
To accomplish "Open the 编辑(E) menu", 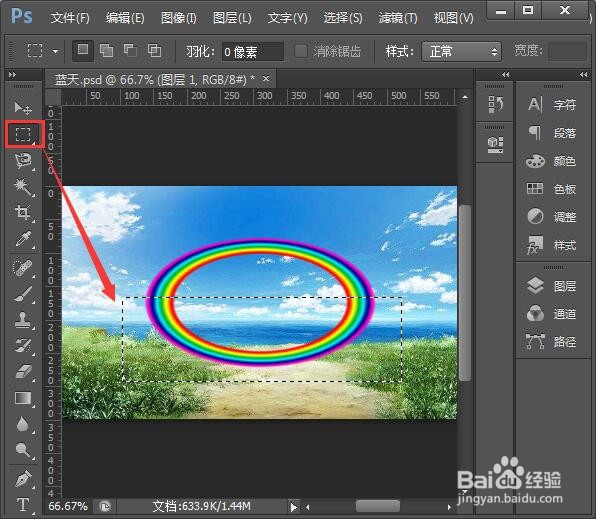I will coord(125,18).
